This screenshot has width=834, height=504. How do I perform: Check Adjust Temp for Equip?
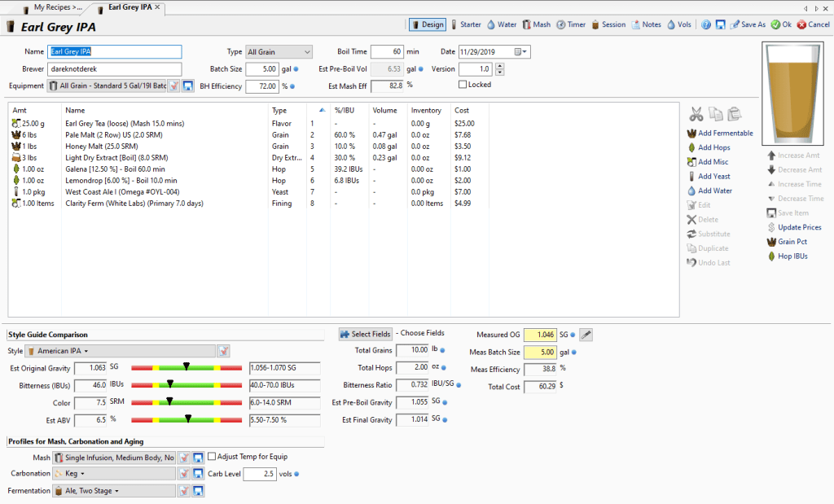[x=212, y=457]
